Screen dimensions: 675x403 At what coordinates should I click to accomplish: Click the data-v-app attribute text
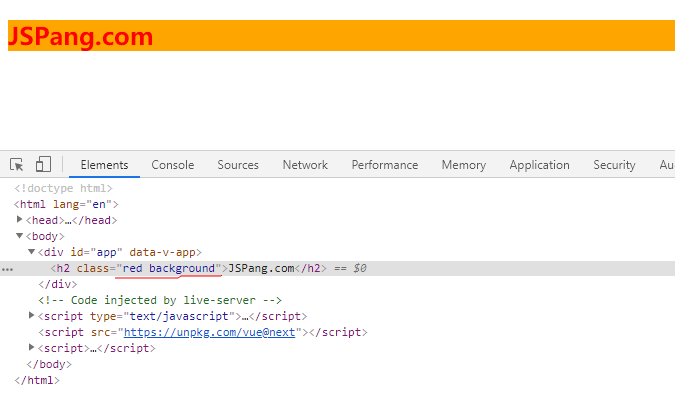tap(163, 252)
